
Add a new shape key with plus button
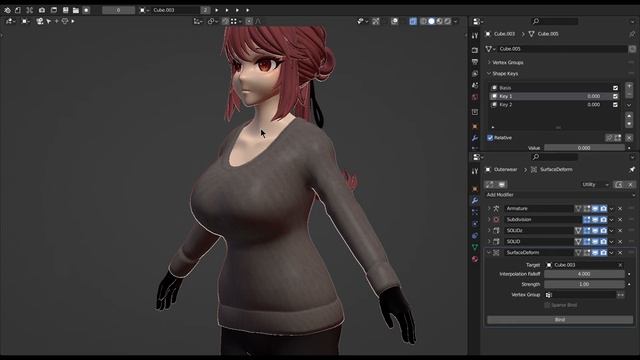629,86
